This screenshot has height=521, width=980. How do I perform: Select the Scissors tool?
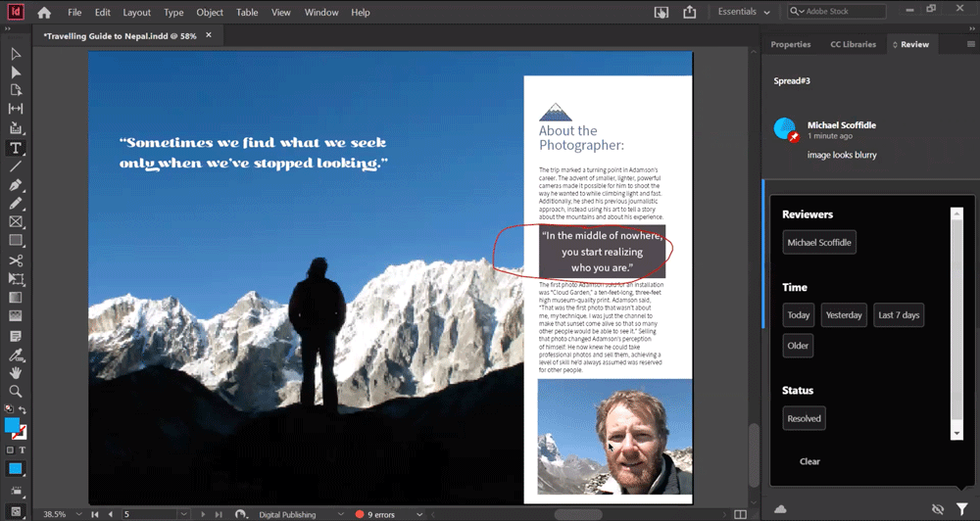point(16,260)
